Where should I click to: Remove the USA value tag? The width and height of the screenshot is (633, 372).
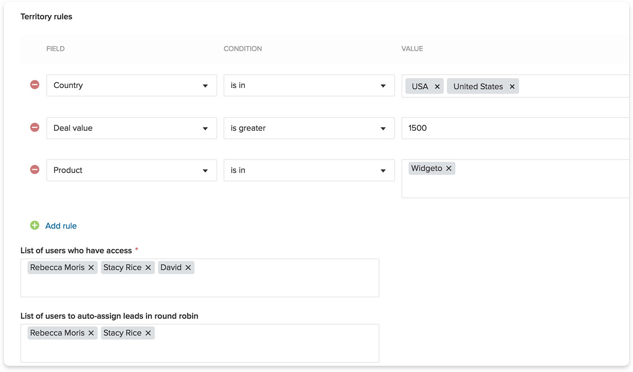click(x=437, y=86)
